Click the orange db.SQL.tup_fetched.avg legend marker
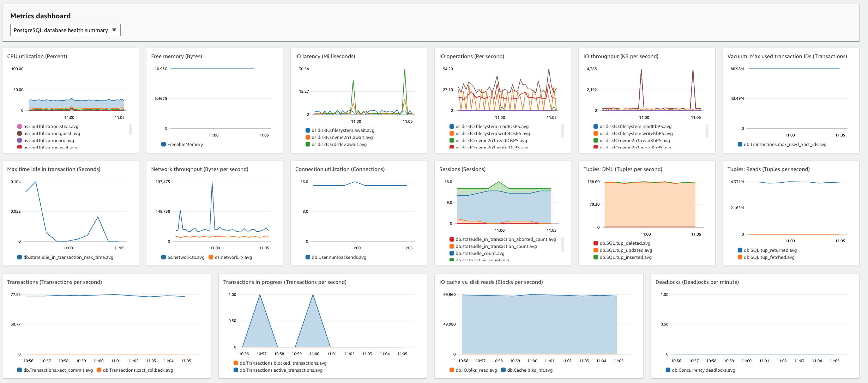This screenshot has height=383, width=868. click(741, 257)
